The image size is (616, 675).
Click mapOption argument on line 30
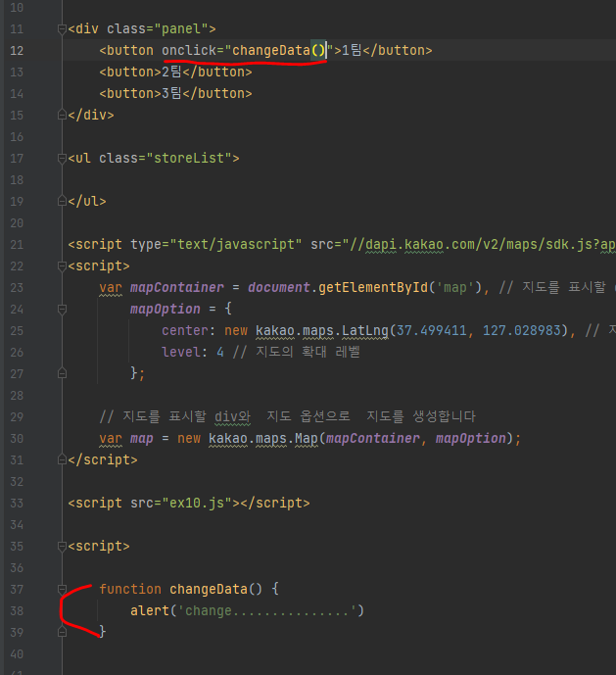(470, 438)
